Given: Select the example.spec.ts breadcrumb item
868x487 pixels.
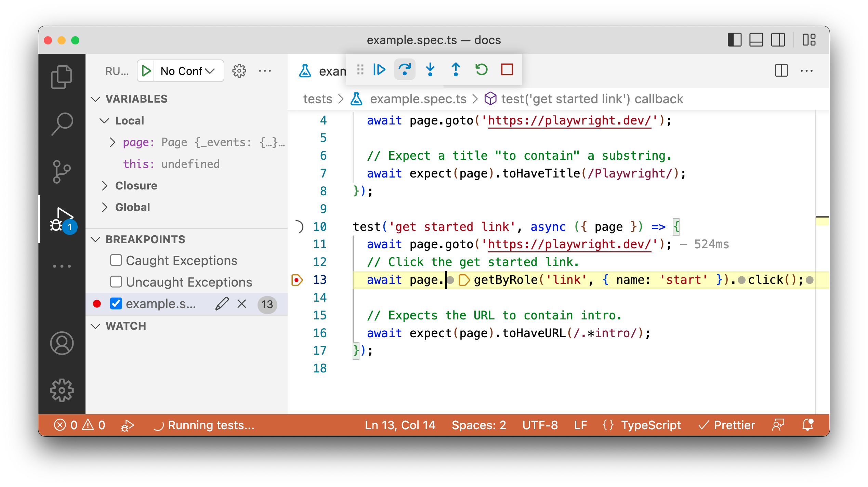Looking at the screenshot, I should 418,99.
